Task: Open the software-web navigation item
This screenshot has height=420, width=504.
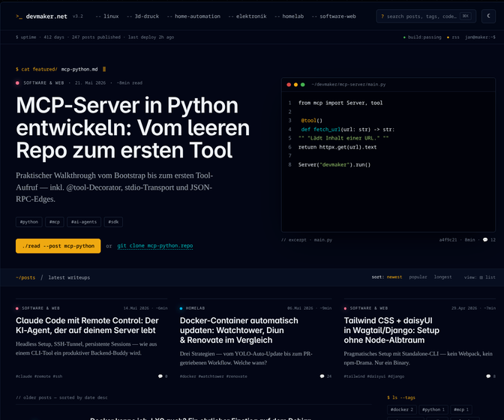Action: [x=334, y=16]
